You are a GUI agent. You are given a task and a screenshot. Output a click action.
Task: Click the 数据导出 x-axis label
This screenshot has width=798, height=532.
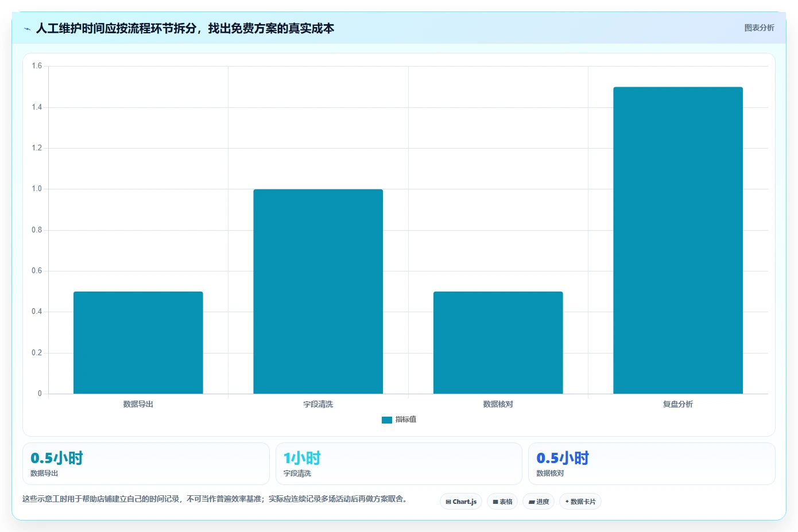(138, 404)
